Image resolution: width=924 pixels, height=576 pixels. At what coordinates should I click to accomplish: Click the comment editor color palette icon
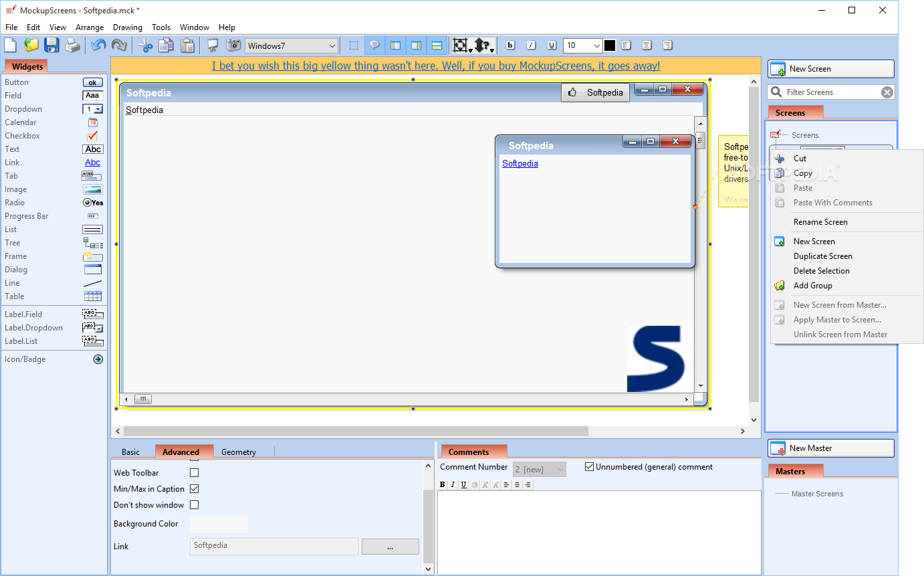[474, 485]
